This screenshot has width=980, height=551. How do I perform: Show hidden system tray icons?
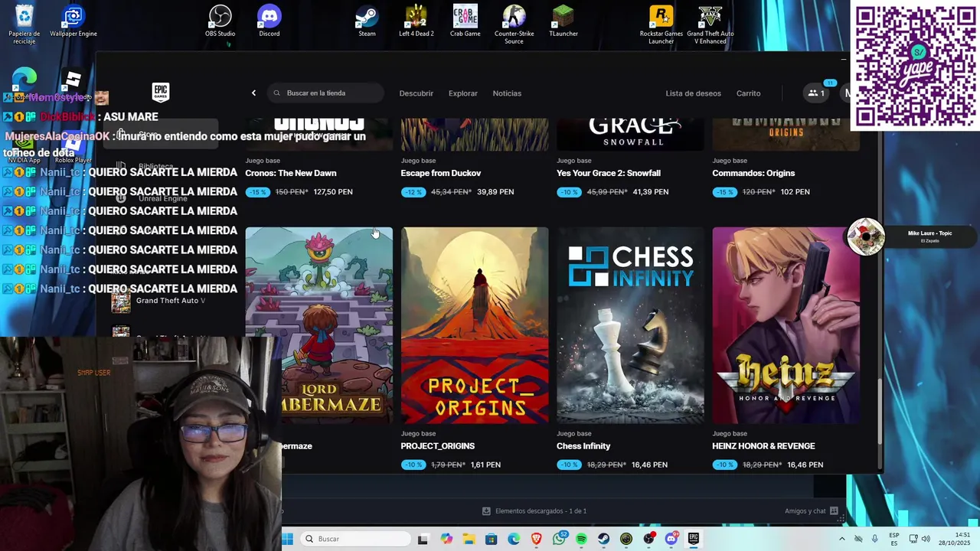pyautogui.click(x=841, y=539)
